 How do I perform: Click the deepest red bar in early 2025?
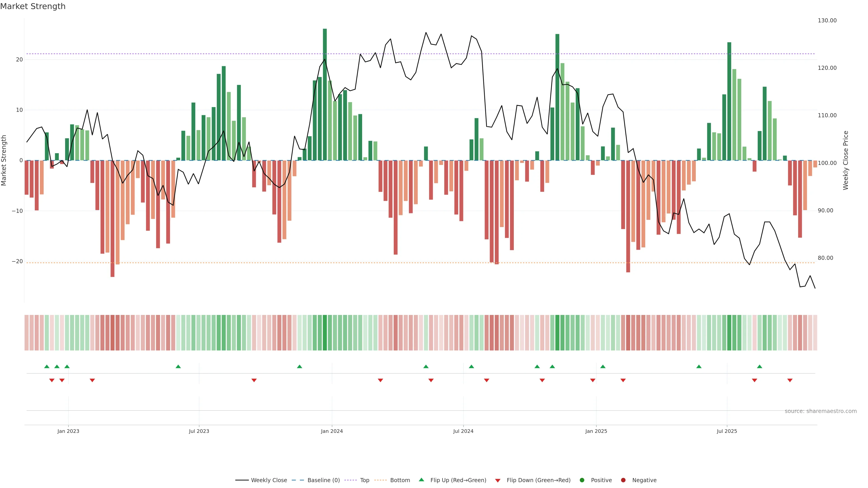click(628, 216)
